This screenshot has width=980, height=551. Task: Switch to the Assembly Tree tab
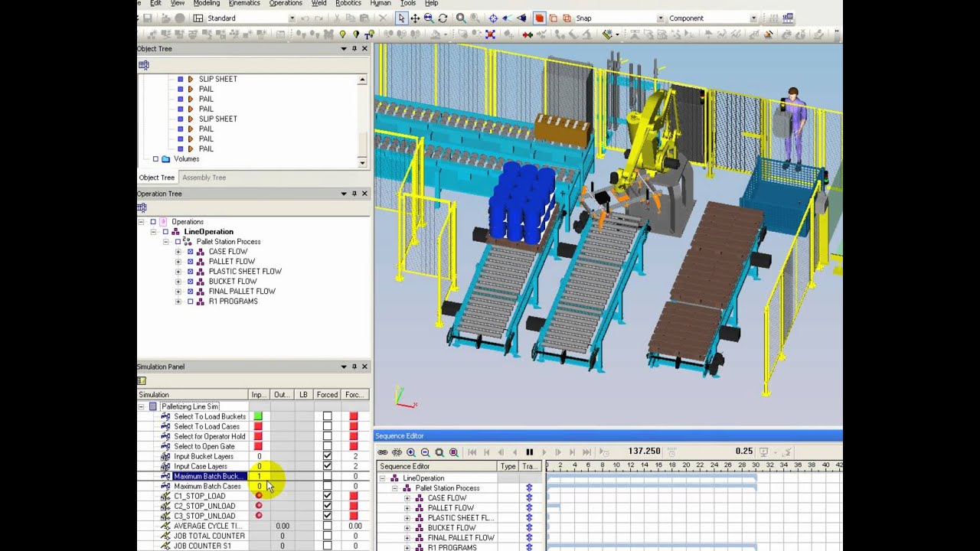204,178
